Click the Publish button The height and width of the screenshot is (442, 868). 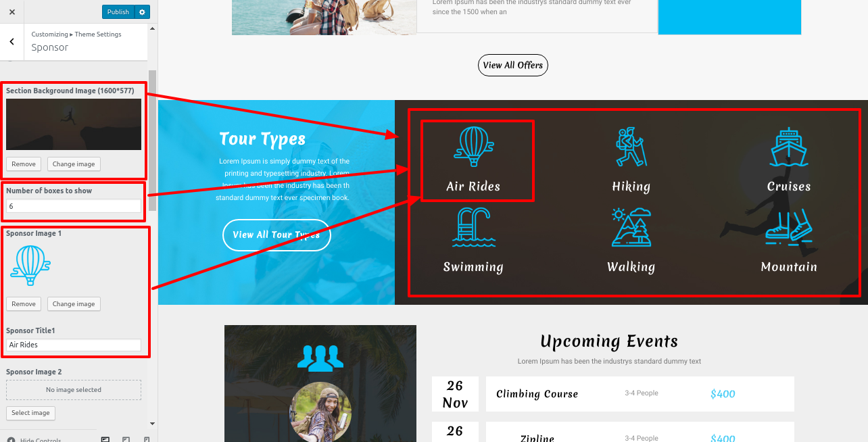118,12
